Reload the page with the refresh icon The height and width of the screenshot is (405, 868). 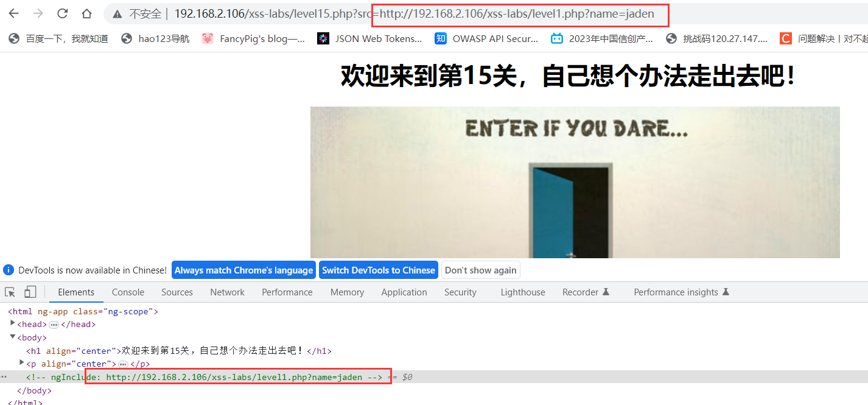(62, 13)
